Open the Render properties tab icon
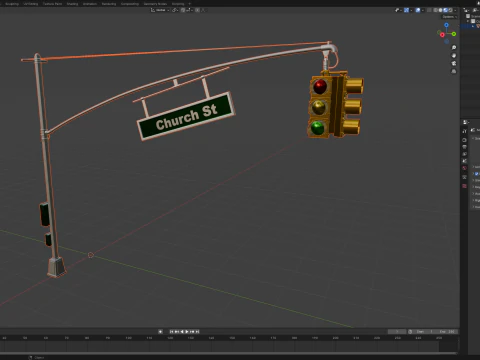 coord(464,140)
